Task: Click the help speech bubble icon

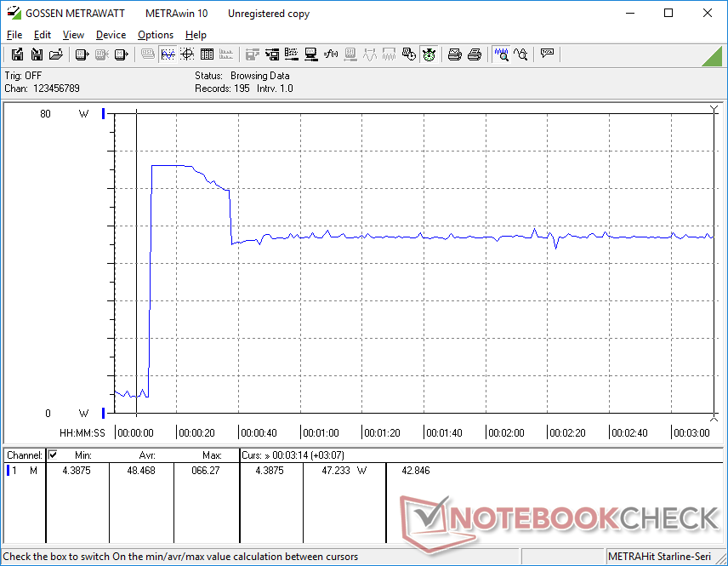Action: (x=547, y=54)
